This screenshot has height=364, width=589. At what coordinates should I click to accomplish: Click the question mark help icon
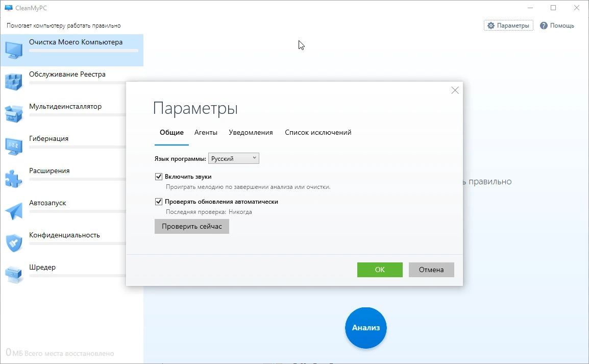pyautogui.click(x=544, y=26)
